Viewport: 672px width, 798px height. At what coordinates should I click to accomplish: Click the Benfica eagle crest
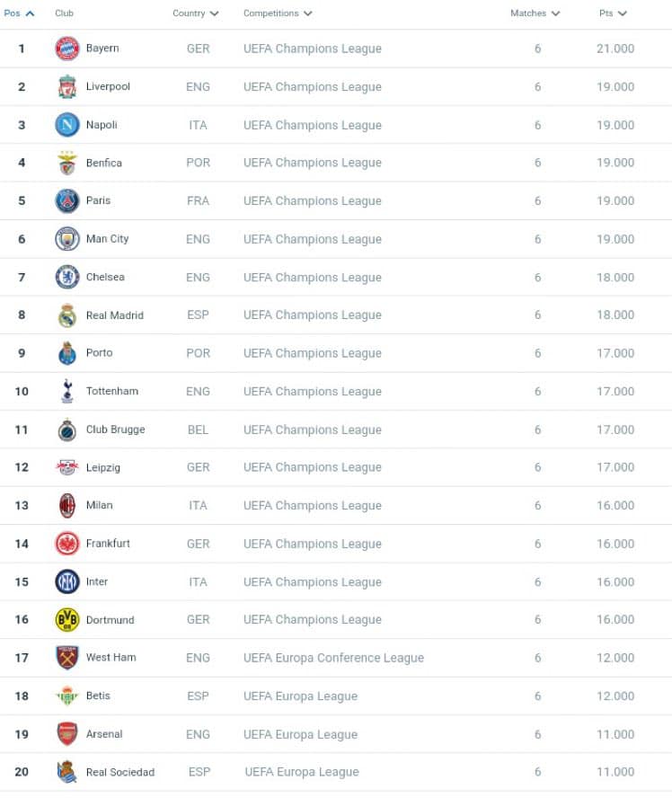66,163
